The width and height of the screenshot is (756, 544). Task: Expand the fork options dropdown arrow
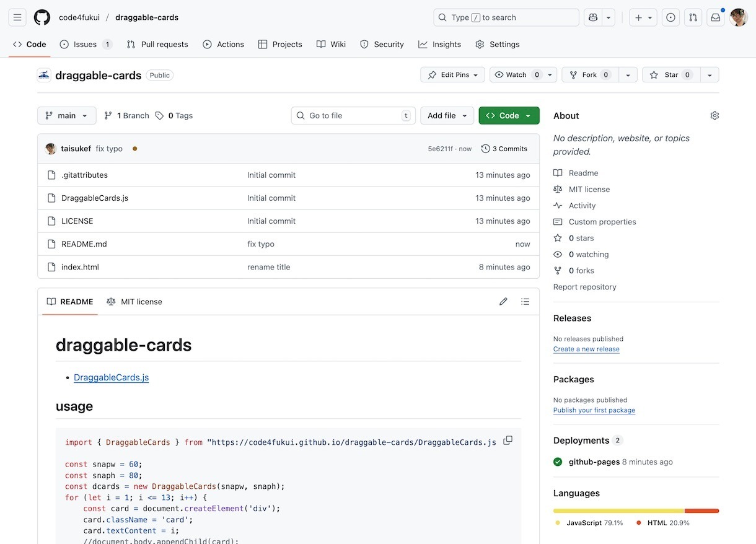628,75
